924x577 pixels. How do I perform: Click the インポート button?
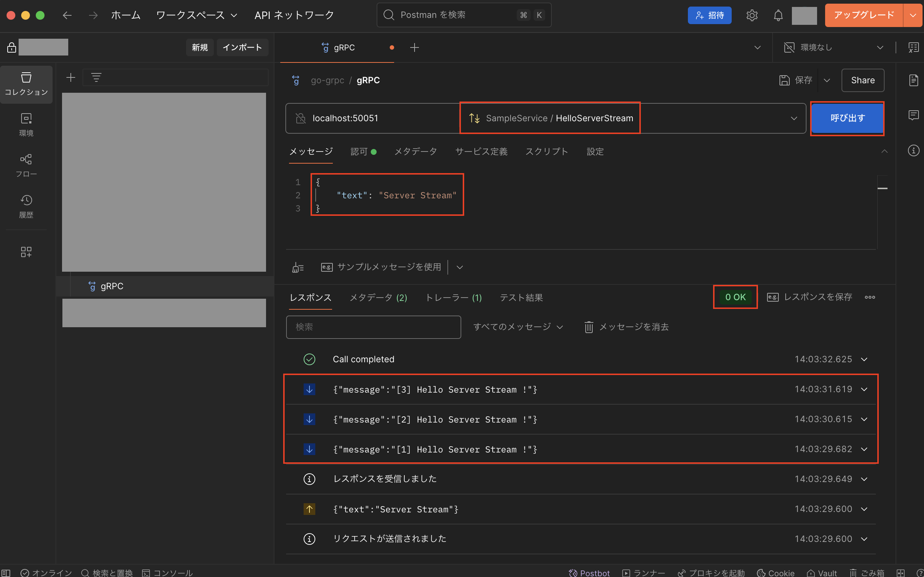tap(242, 47)
